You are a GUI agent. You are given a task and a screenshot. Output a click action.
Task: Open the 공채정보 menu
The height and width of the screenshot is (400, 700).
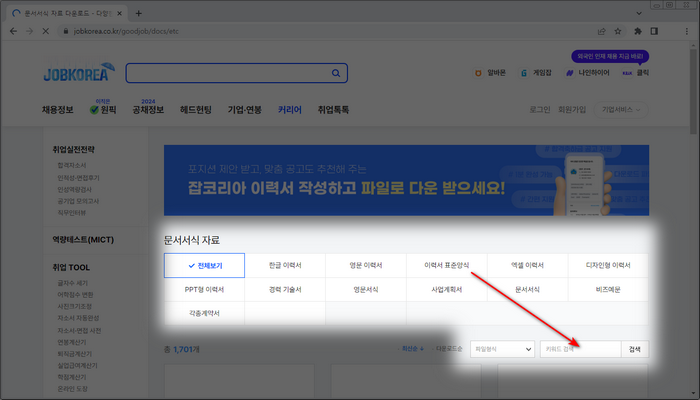coord(148,110)
